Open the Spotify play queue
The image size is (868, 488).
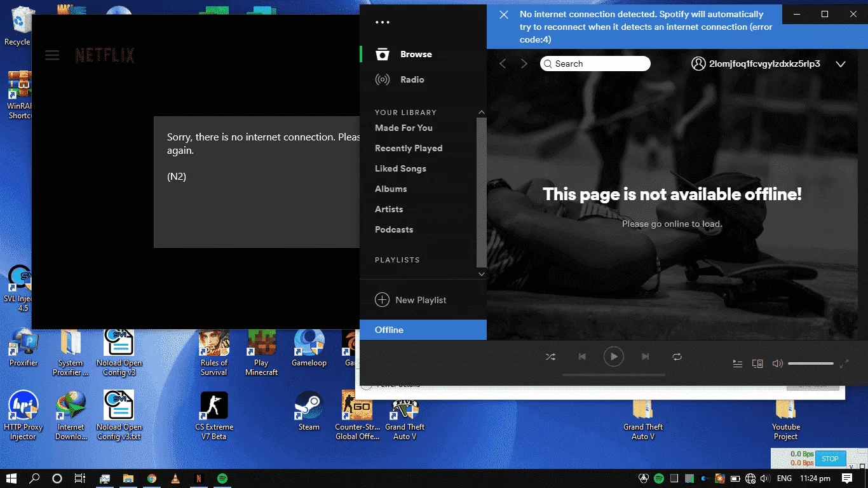[737, 363]
